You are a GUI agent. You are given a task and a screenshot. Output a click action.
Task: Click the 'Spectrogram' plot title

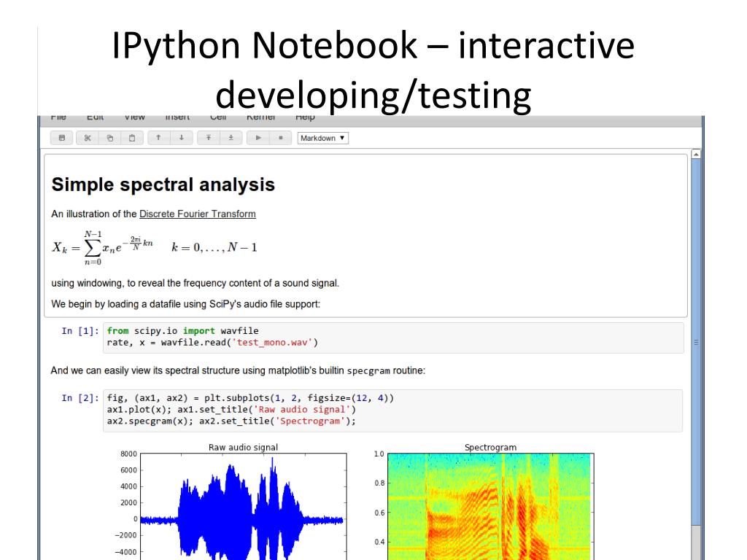click(491, 447)
